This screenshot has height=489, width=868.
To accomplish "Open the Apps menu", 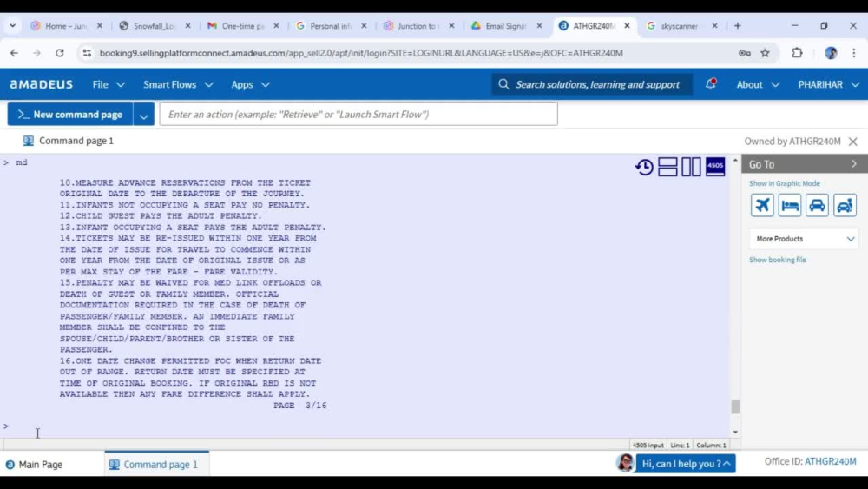I will tap(250, 84).
